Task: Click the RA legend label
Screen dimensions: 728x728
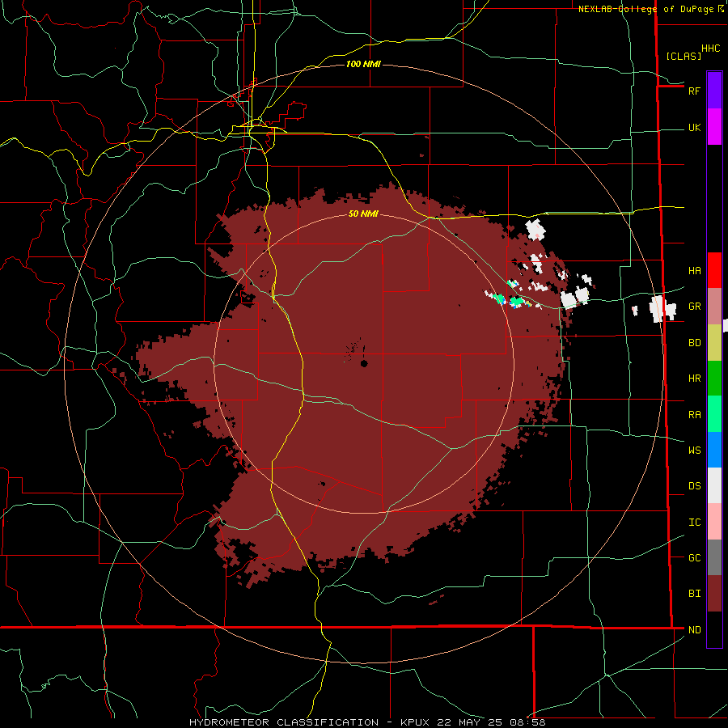Action: point(694,415)
